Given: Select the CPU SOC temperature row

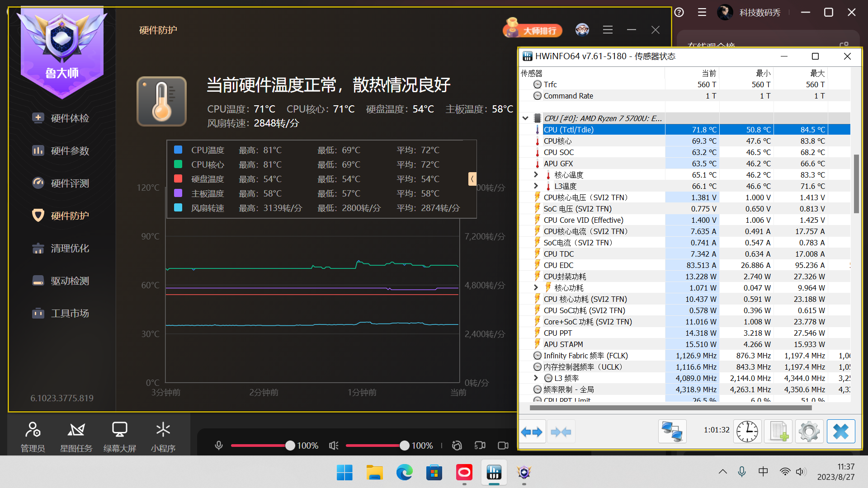Looking at the screenshot, I should click(x=685, y=152).
